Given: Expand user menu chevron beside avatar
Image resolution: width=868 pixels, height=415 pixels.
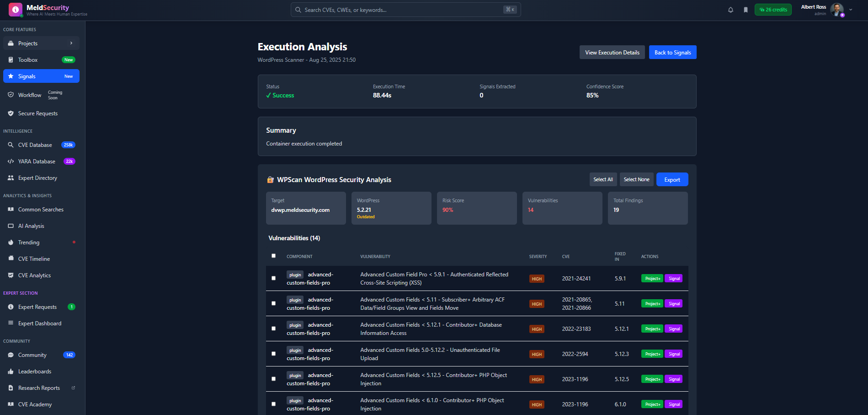Looking at the screenshot, I should 851,10.
